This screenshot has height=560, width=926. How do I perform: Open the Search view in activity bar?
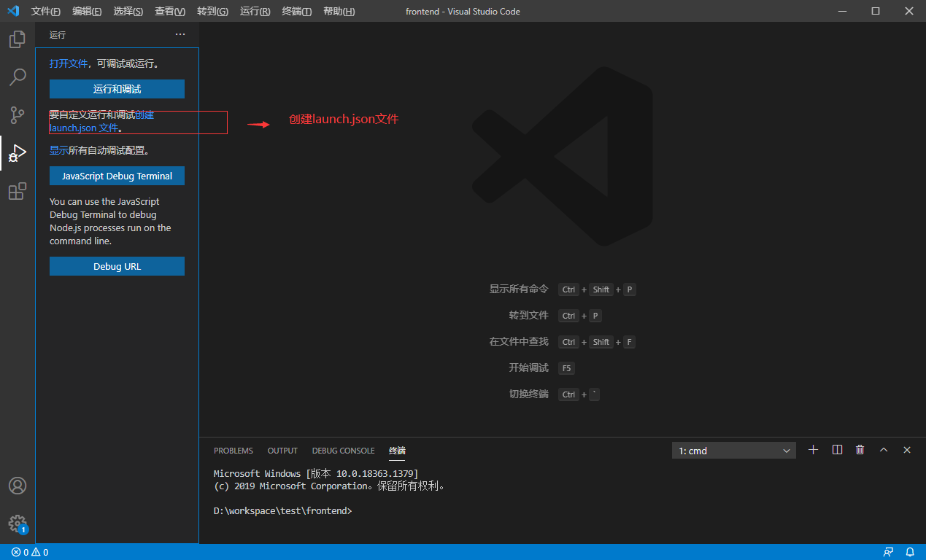click(18, 77)
